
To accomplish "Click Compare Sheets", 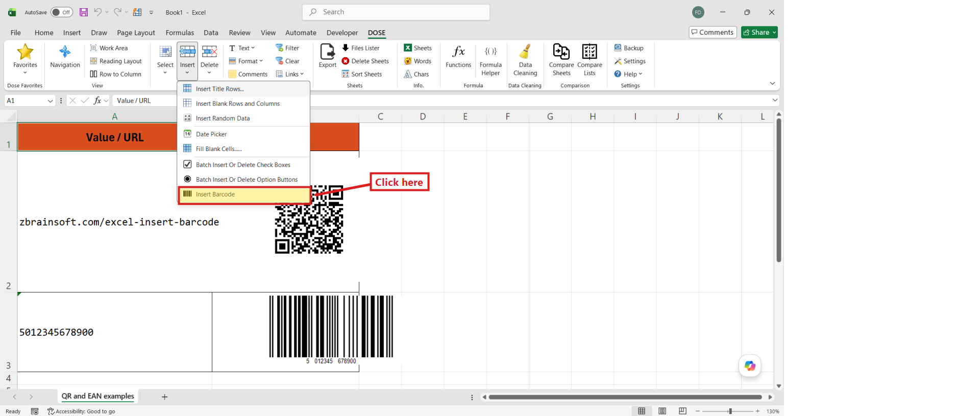I will [561, 60].
